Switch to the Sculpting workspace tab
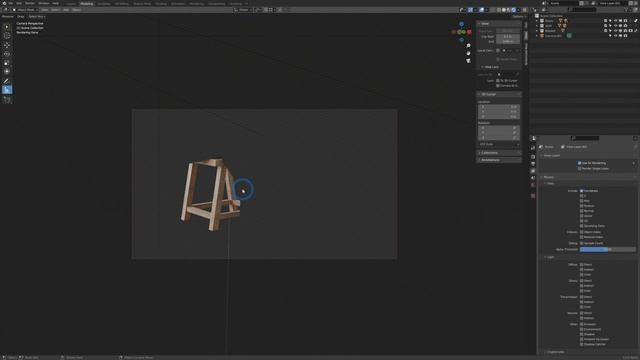The height and width of the screenshot is (360, 640). click(104, 4)
